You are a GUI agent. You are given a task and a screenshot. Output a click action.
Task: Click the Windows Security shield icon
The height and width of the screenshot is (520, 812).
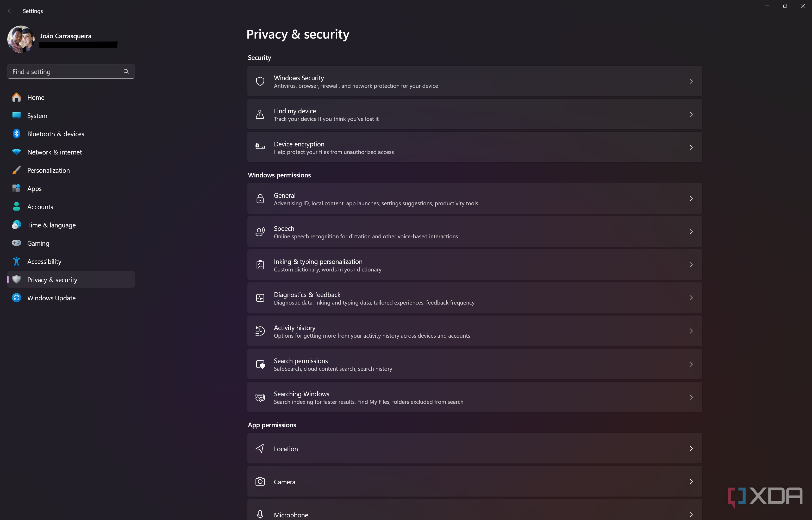pos(260,81)
